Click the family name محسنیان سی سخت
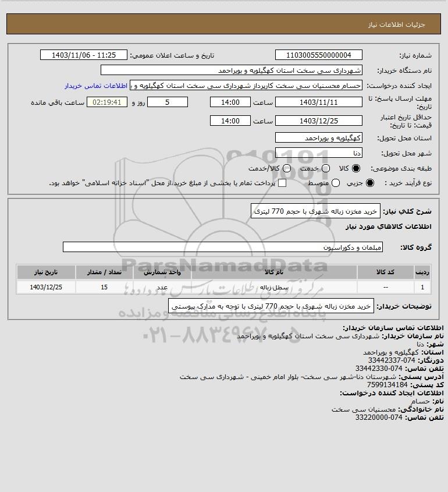This screenshot has height=492, width=448. coord(364,409)
